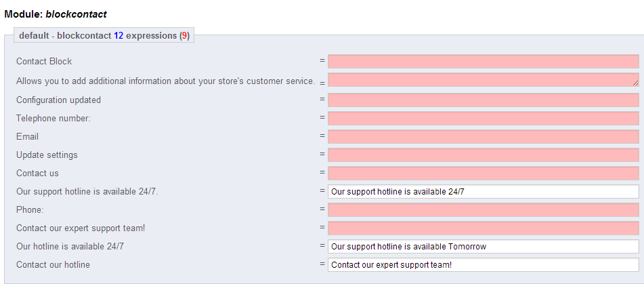Click the Update settings translation field
Viewport: 644px width, 284px height.
click(x=483, y=155)
